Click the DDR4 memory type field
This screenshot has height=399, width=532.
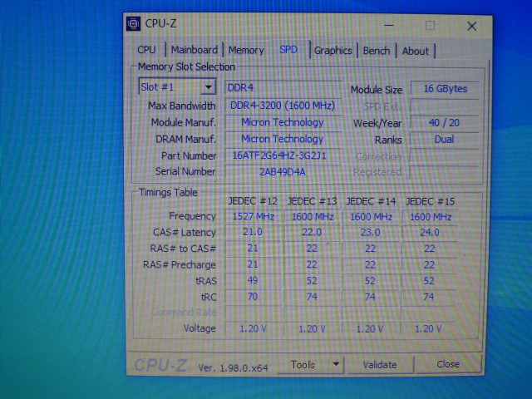coord(283,87)
